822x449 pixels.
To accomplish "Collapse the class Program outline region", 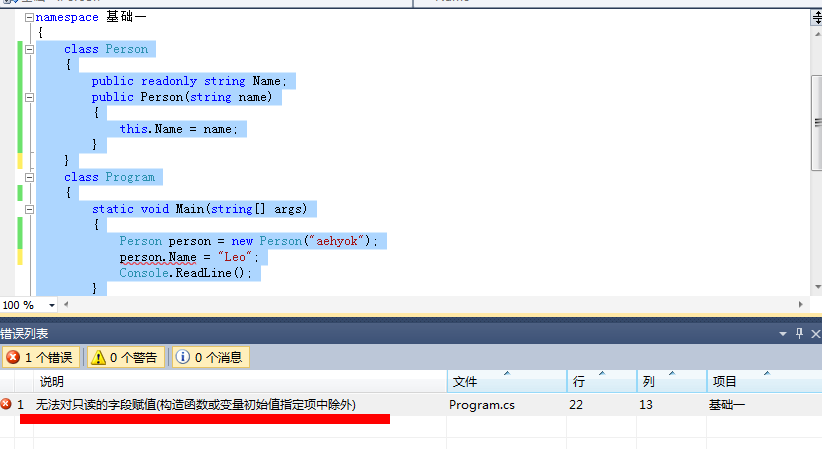I will [29, 177].
